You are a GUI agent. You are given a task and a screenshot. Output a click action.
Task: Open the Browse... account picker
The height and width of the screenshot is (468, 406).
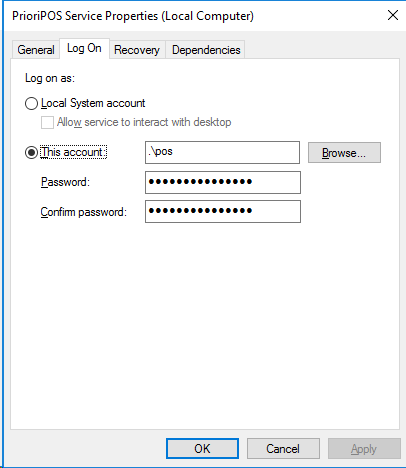tap(344, 153)
